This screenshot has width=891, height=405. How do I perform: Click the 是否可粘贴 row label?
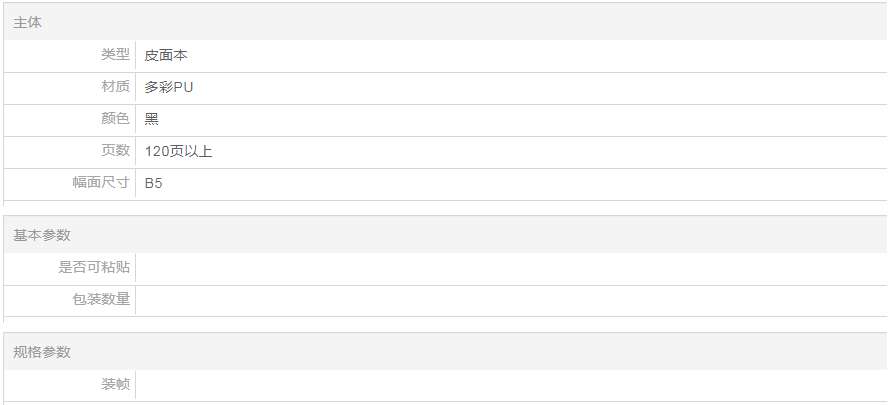point(94,267)
